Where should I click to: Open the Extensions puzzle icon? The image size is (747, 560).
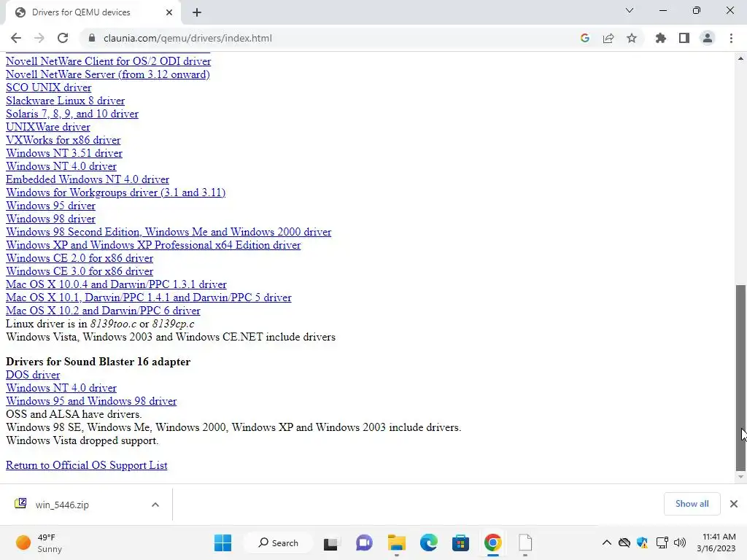pyautogui.click(x=661, y=38)
